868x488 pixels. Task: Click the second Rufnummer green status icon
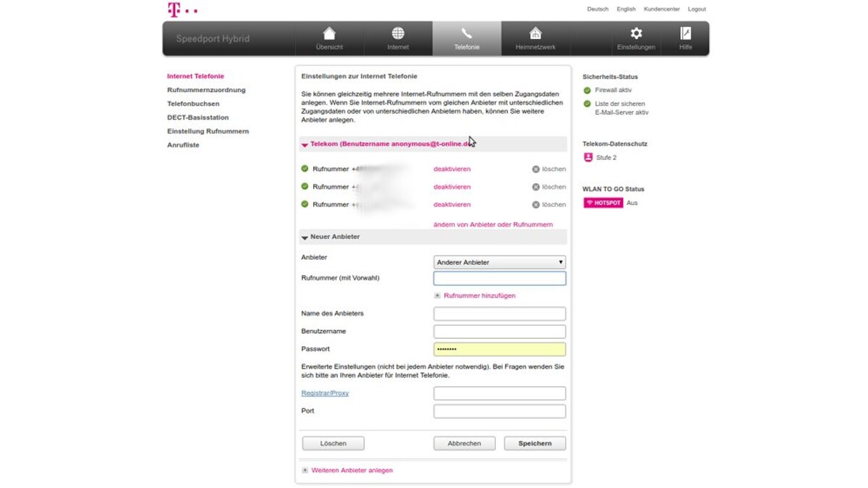tap(305, 186)
